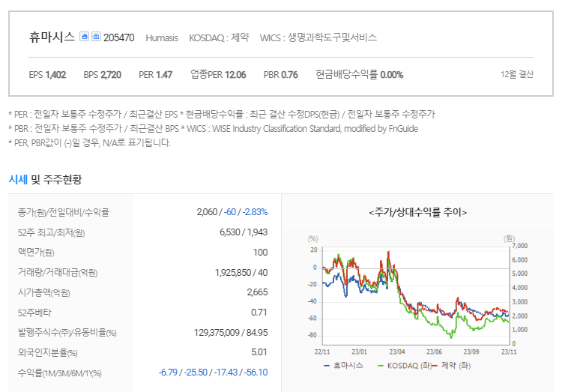
Task: Click the WICS : 생명과학도구및서비스 text
Action: tap(318, 37)
